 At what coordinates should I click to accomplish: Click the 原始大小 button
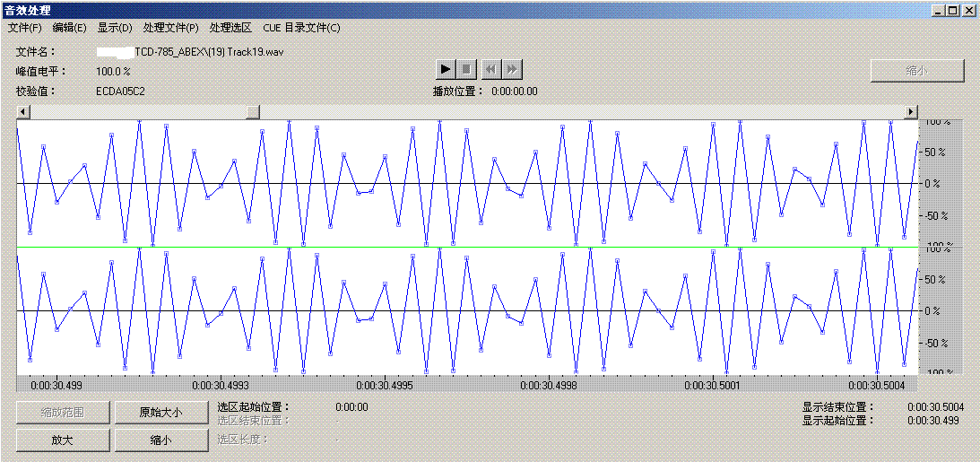coord(161,413)
